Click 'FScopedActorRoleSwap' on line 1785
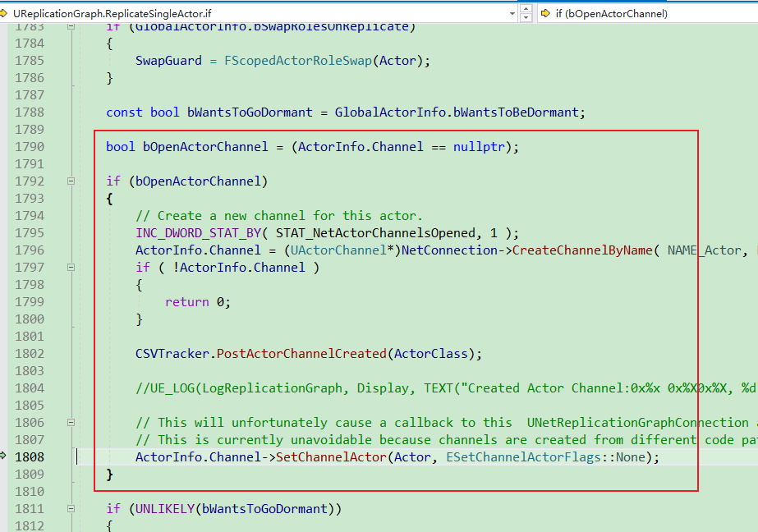This screenshot has width=758, height=532. click(298, 61)
